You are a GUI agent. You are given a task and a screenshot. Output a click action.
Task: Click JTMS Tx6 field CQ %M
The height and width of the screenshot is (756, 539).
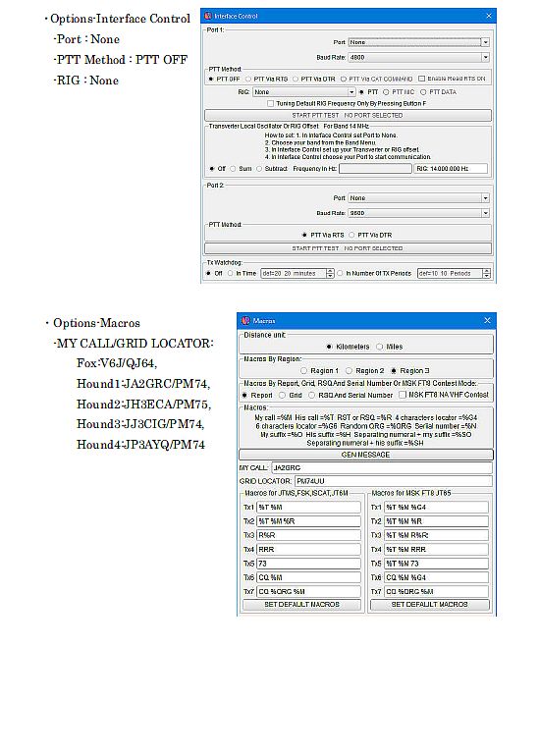tap(308, 577)
